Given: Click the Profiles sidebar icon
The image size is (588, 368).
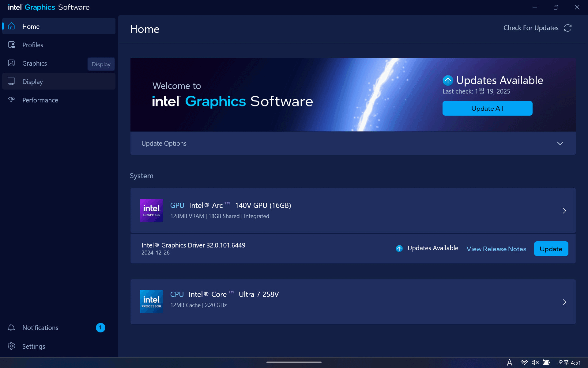Looking at the screenshot, I should [x=11, y=45].
